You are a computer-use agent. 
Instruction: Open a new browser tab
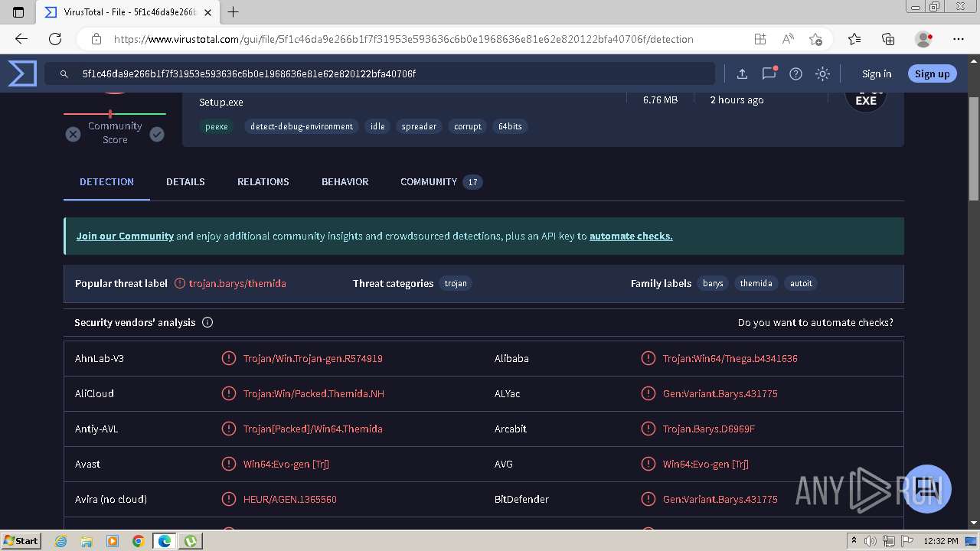point(234,12)
